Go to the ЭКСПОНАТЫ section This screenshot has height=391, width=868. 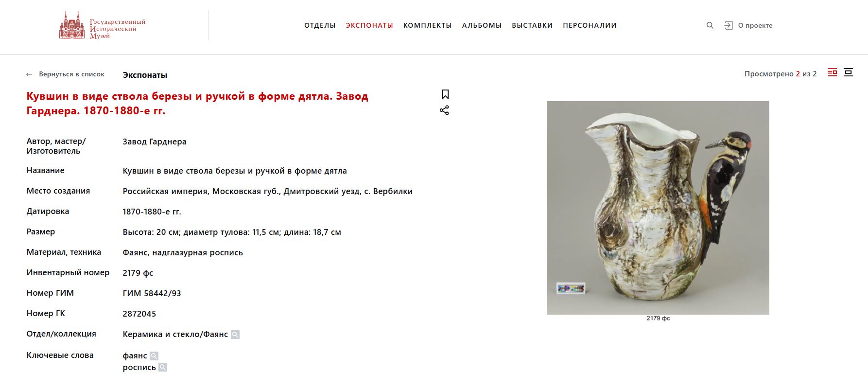tap(369, 25)
